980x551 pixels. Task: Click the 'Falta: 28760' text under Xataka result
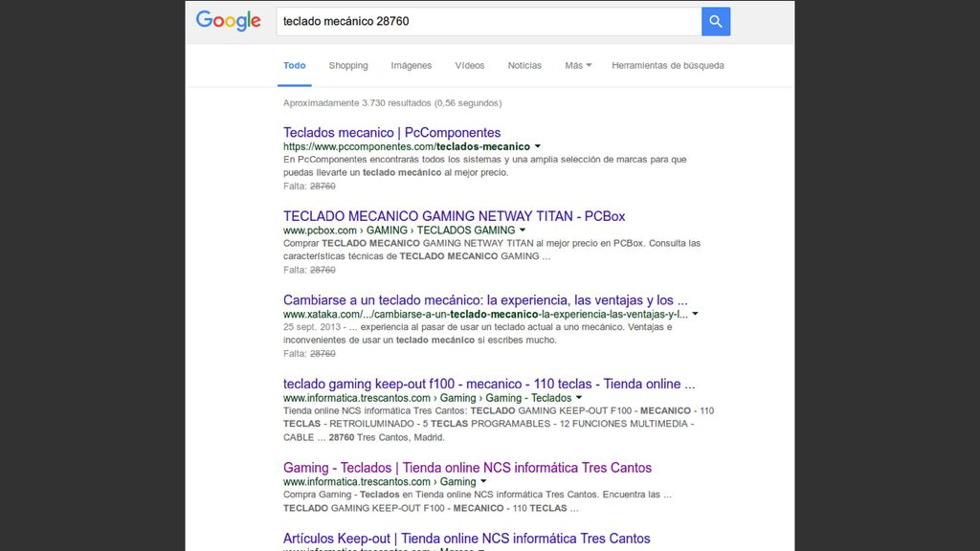pyautogui.click(x=309, y=354)
